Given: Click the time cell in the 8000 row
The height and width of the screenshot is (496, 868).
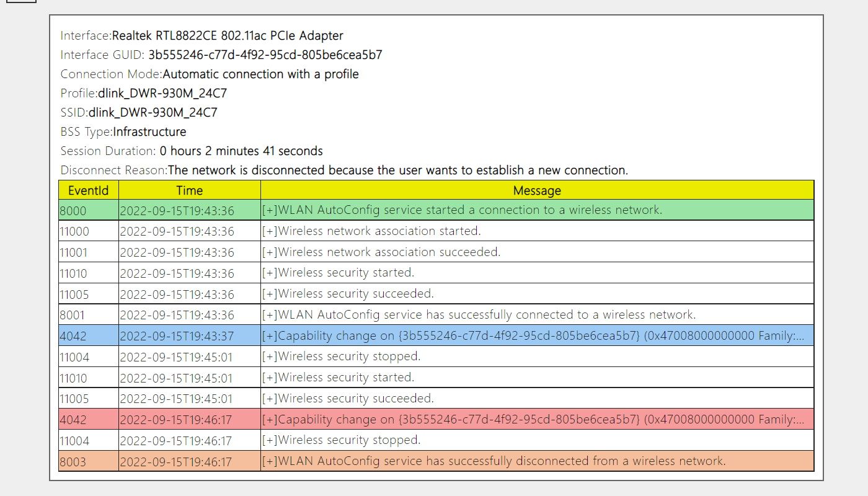Looking at the screenshot, I should pyautogui.click(x=190, y=211).
